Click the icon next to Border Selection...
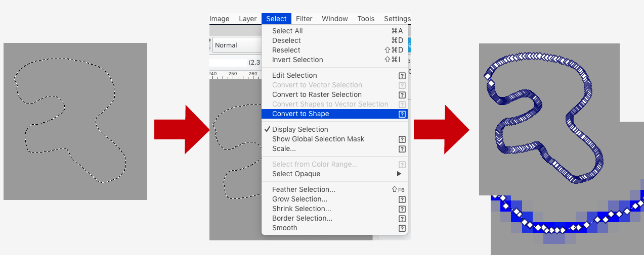The width and height of the screenshot is (644, 255). point(402,219)
